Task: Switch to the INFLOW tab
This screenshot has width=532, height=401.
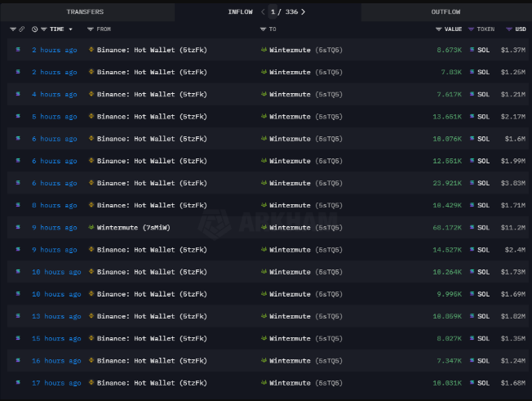Action: click(x=240, y=12)
